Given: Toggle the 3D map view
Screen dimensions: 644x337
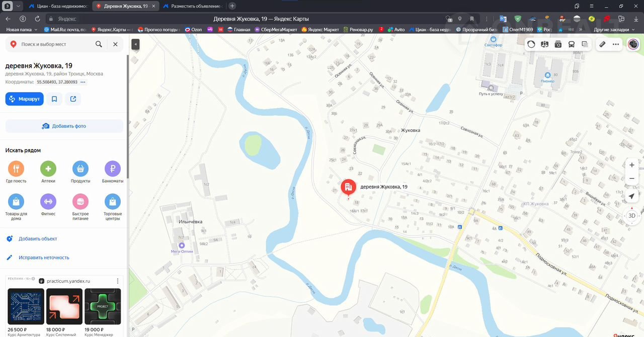Looking at the screenshot, I should (632, 216).
